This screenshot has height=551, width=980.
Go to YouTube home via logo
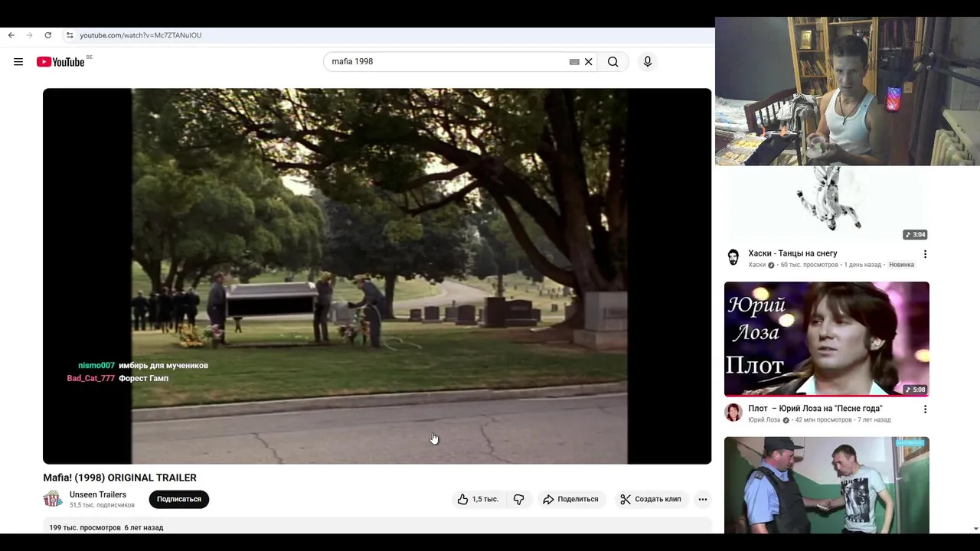[60, 62]
